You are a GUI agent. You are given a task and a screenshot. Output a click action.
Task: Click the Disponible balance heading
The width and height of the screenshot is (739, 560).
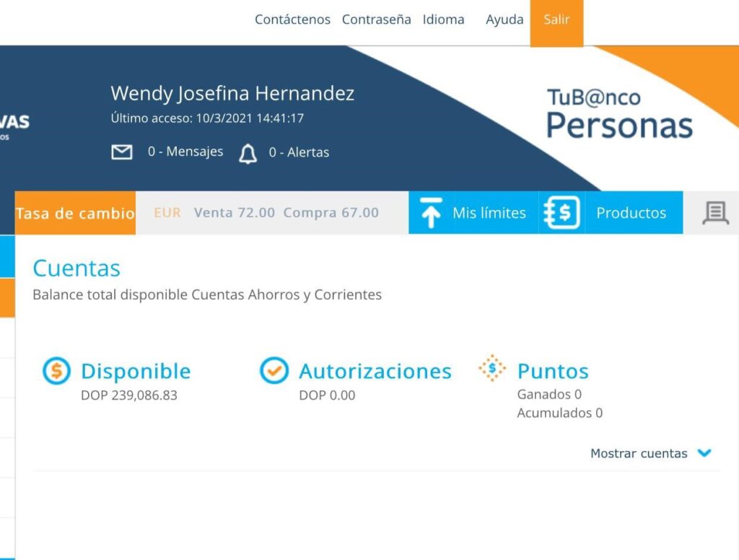(136, 371)
